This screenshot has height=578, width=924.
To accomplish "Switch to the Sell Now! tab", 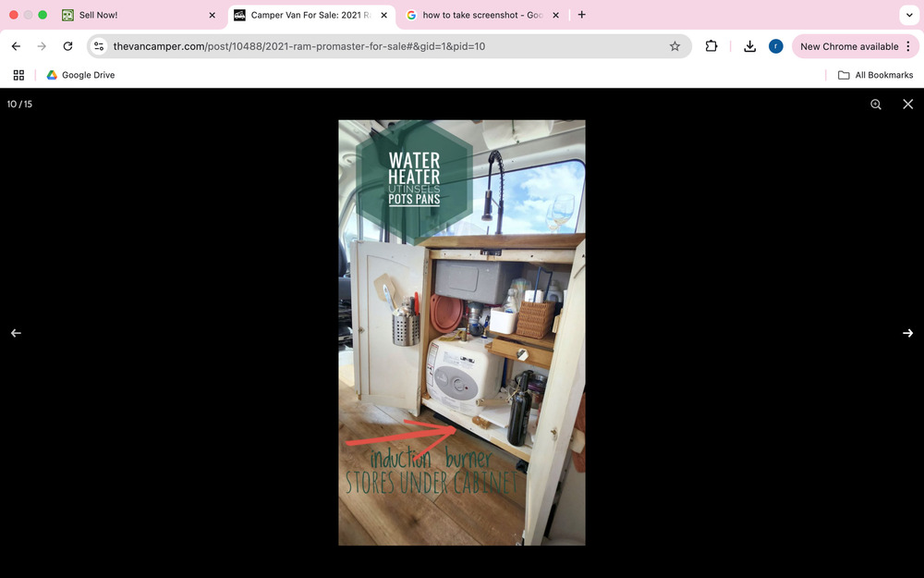I will 129,15.
